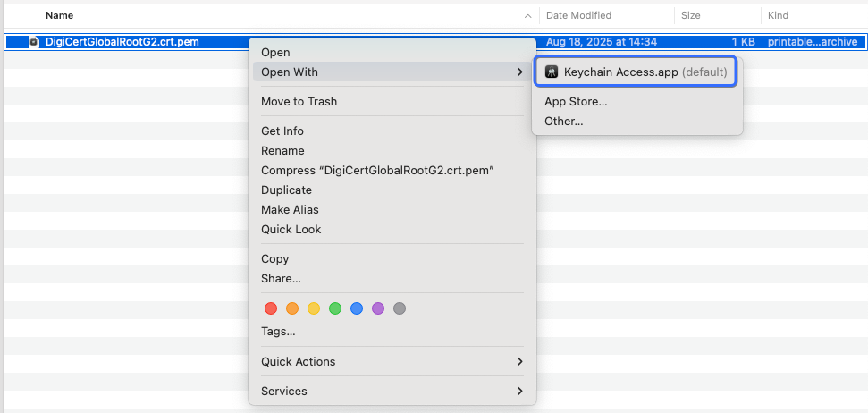The height and width of the screenshot is (413, 868).
Task: Click the Keychain Access app icon
Action: pyautogui.click(x=552, y=72)
